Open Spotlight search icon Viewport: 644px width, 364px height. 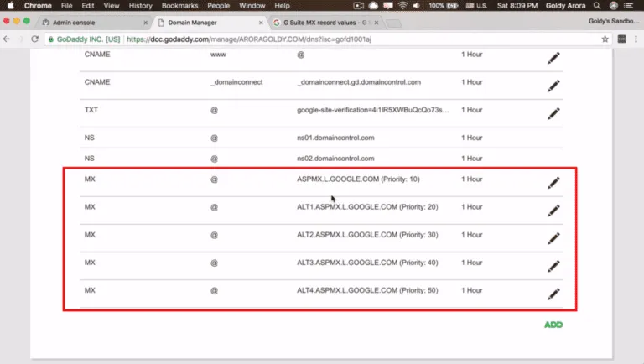pyautogui.click(x=597, y=6)
